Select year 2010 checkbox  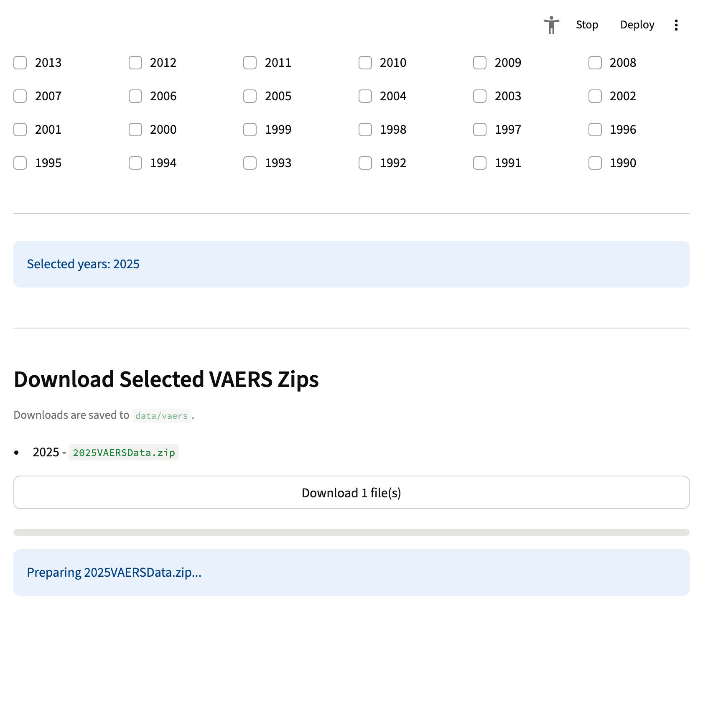[365, 63]
